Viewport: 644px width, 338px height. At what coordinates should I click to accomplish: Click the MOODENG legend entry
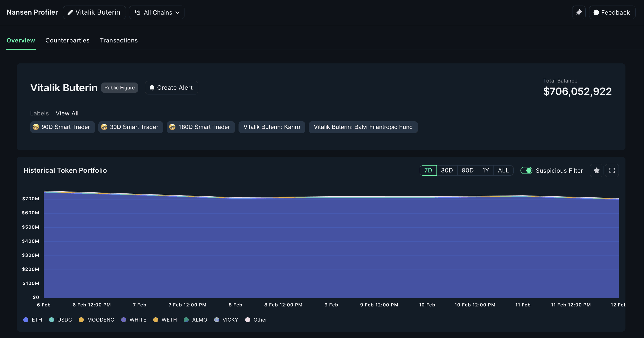[x=100, y=320]
